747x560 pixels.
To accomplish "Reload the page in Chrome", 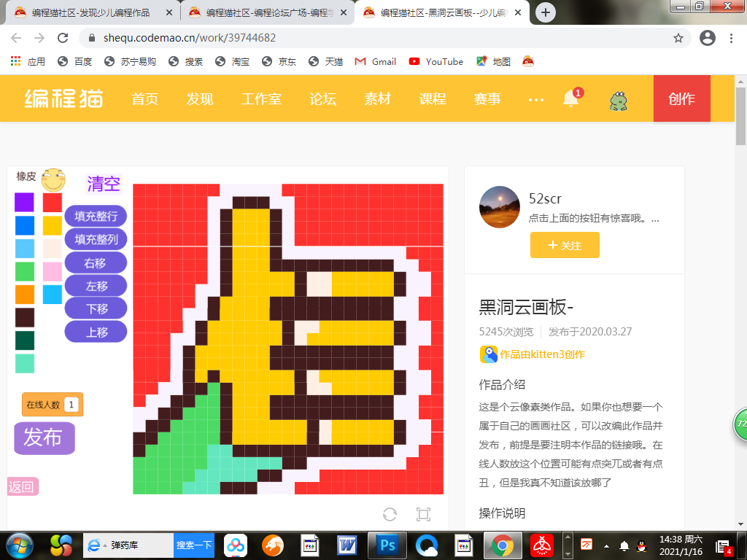I will point(63,38).
